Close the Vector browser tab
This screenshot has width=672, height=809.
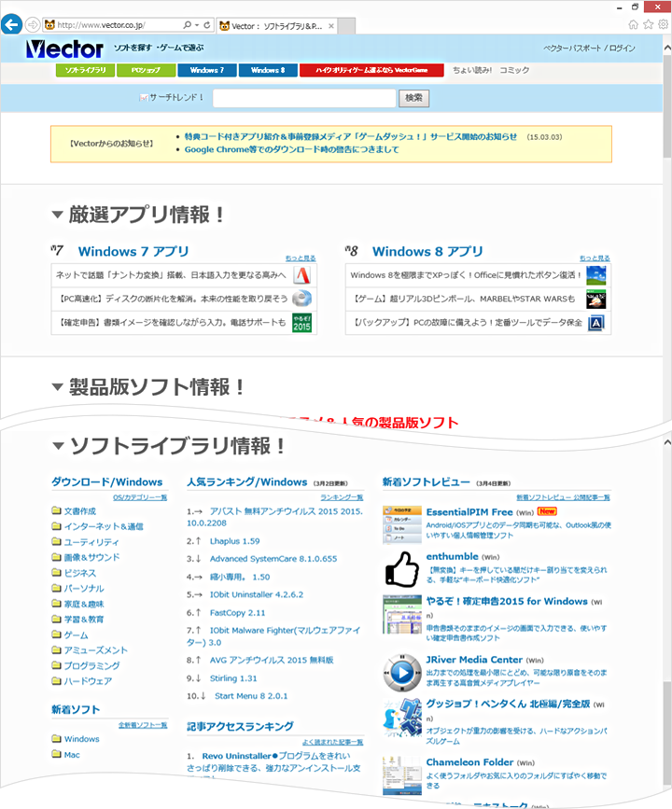[331, 26]
